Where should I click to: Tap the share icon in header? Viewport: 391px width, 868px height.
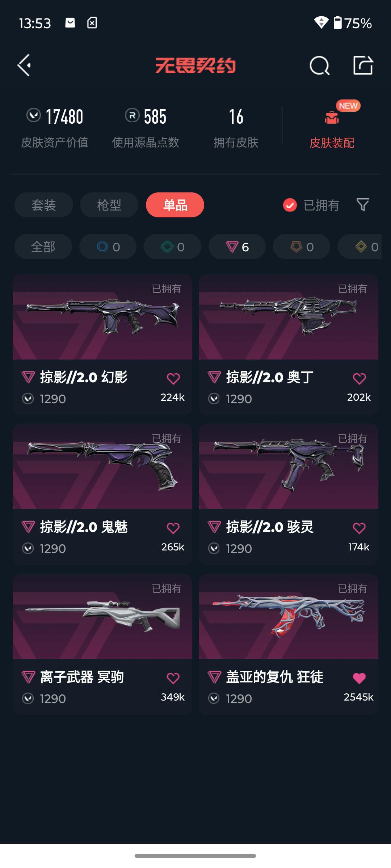tap(363, 65)
